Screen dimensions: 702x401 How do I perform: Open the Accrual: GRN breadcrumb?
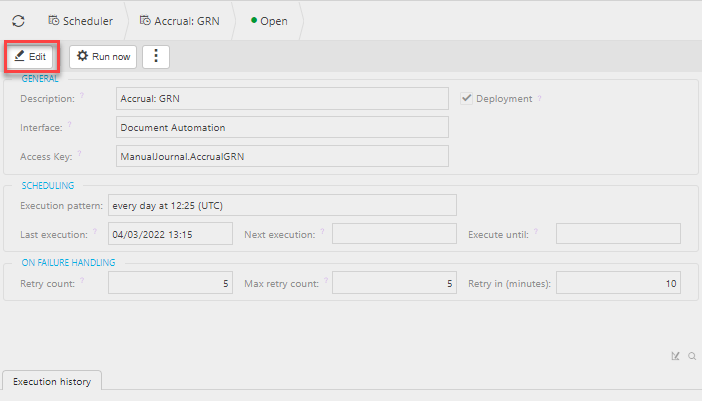pyautogui.click(x=180, y=21)
